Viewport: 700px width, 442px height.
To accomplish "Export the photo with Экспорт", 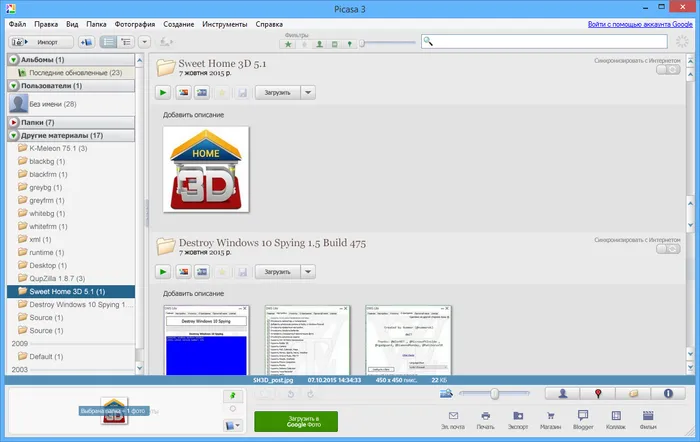I will coord(518,420).
